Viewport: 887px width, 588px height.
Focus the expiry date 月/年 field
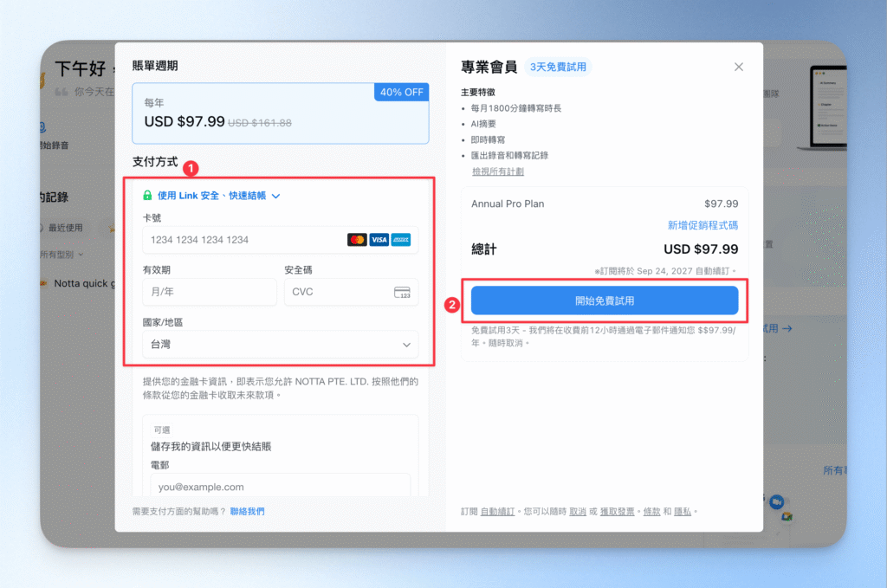pyautogui.click(x=210, y=292)
